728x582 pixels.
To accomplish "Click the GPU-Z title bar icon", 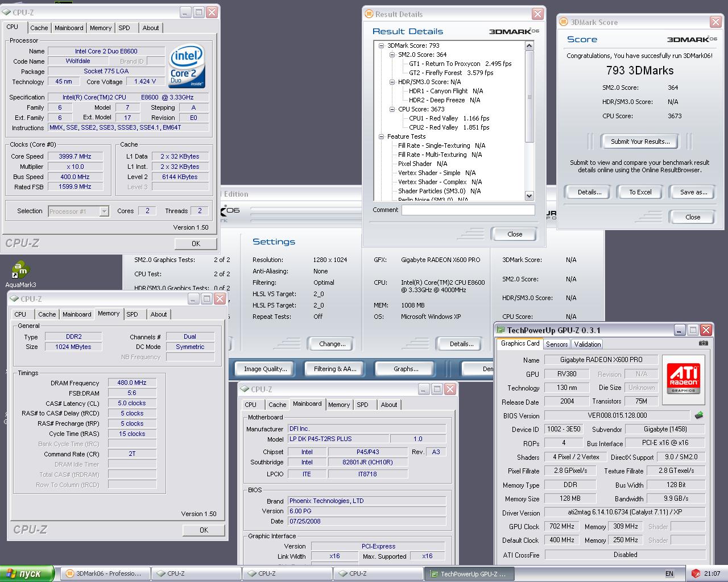I will [500, 330].
